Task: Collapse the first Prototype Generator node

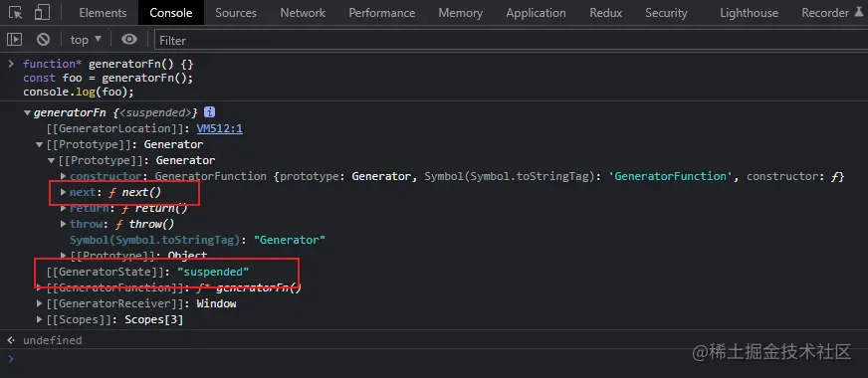Action: coord(39,145)
